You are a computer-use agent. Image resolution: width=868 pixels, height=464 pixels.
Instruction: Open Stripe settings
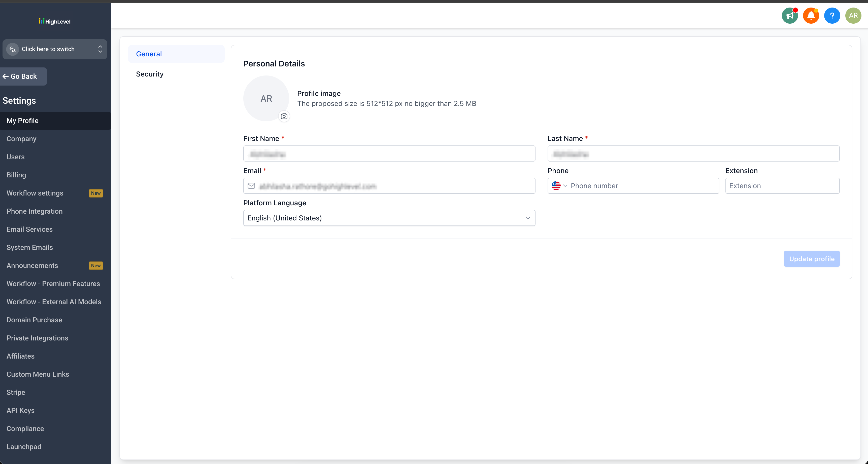click(x=56, y=393)
